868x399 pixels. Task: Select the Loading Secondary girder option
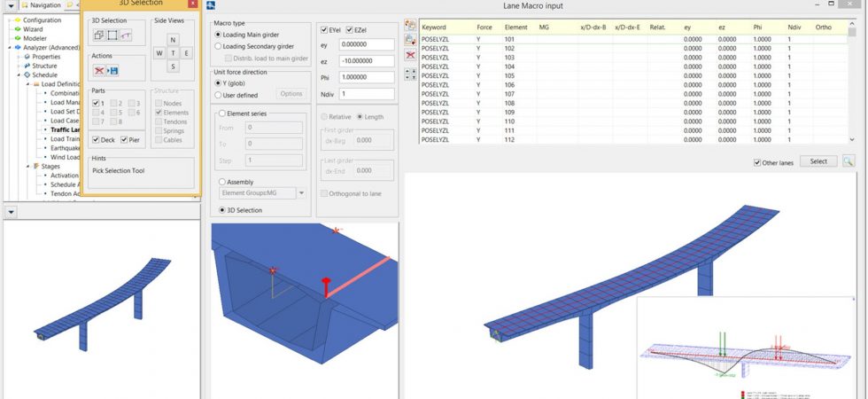(x=218, y=46)
